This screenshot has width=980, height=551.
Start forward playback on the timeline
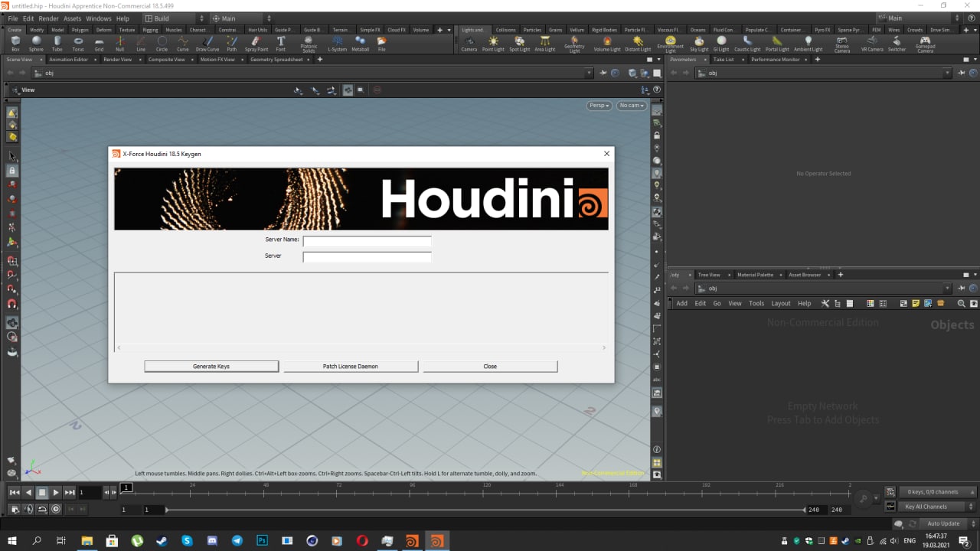click(x=56, y=493)
